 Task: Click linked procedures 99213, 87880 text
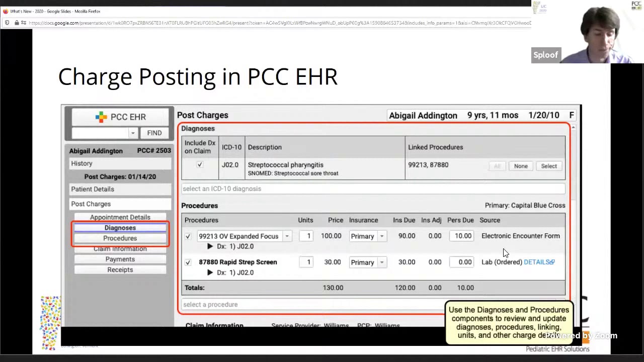click(x=428, y=165)
